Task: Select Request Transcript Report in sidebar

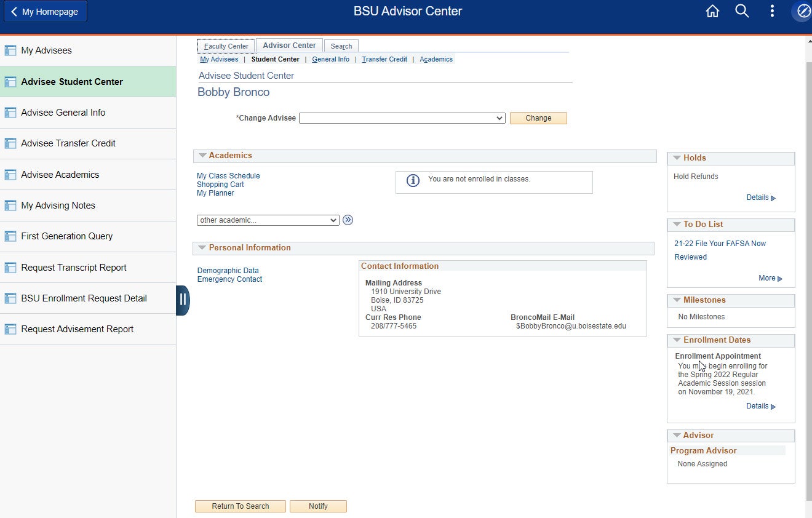Action: click(88, 268)
